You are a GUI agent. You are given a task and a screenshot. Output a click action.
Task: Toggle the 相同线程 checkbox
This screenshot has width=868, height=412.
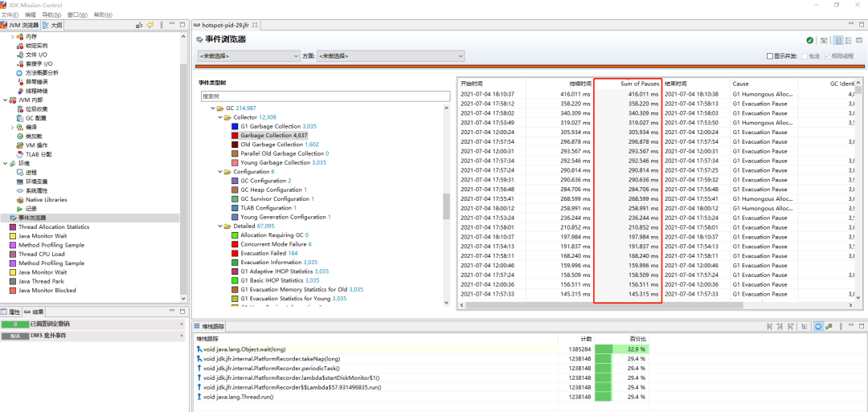click(x=828, y=56)
